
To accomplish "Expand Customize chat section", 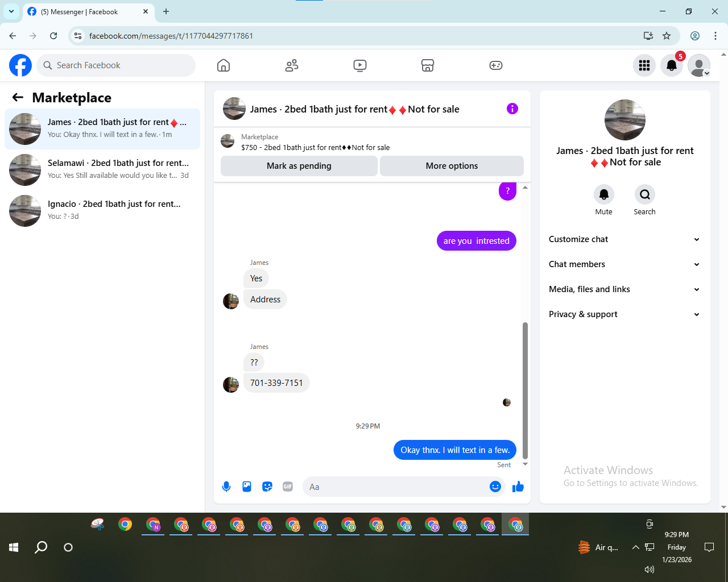I will (624, 239).
